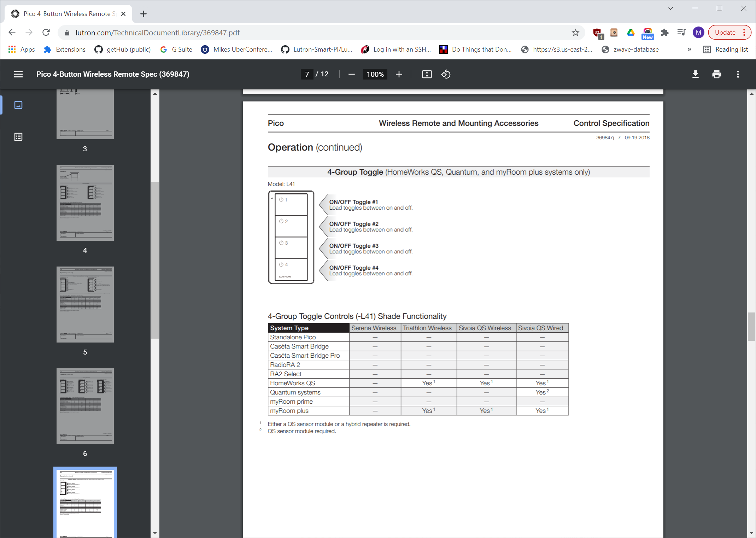Viewport: 756px width, 538px height.
Task: Zoom in with the plus icon
Action: (399, 74)
